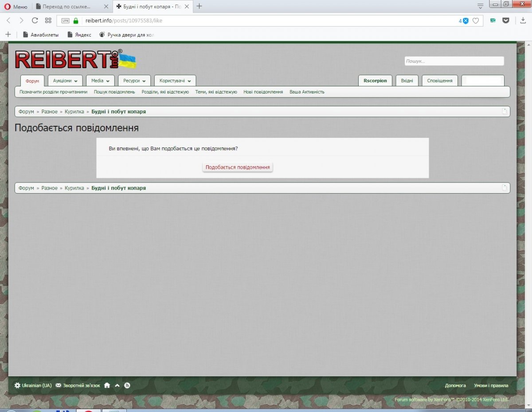532x412 pixels.
Task: Click the bottom breadcrumb page jump icon
Action: point(504,187)
